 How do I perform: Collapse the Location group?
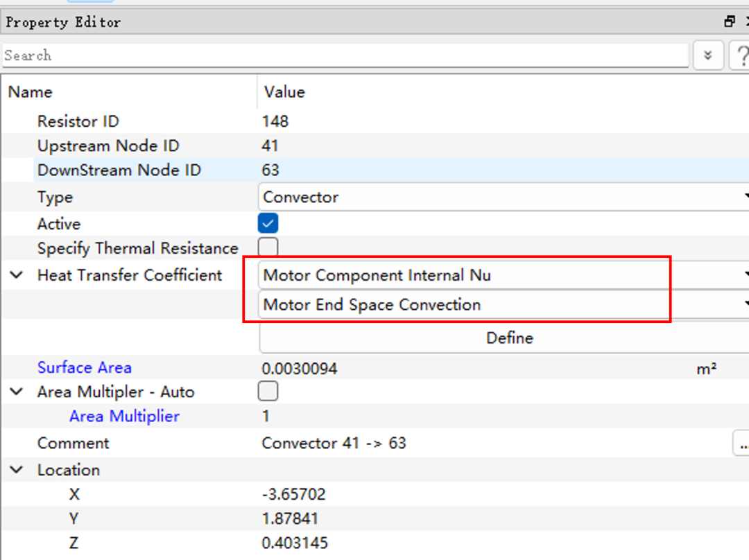[17, 470]
